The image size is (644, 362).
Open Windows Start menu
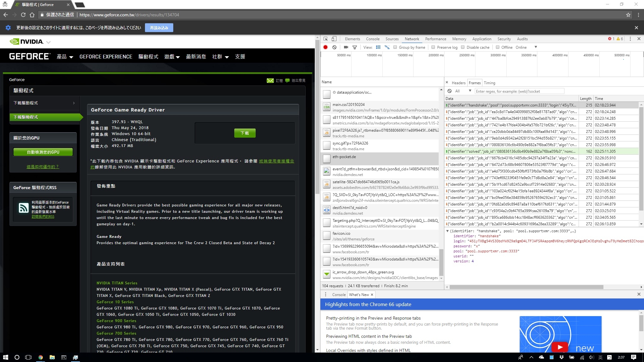[x=5, y=357]
